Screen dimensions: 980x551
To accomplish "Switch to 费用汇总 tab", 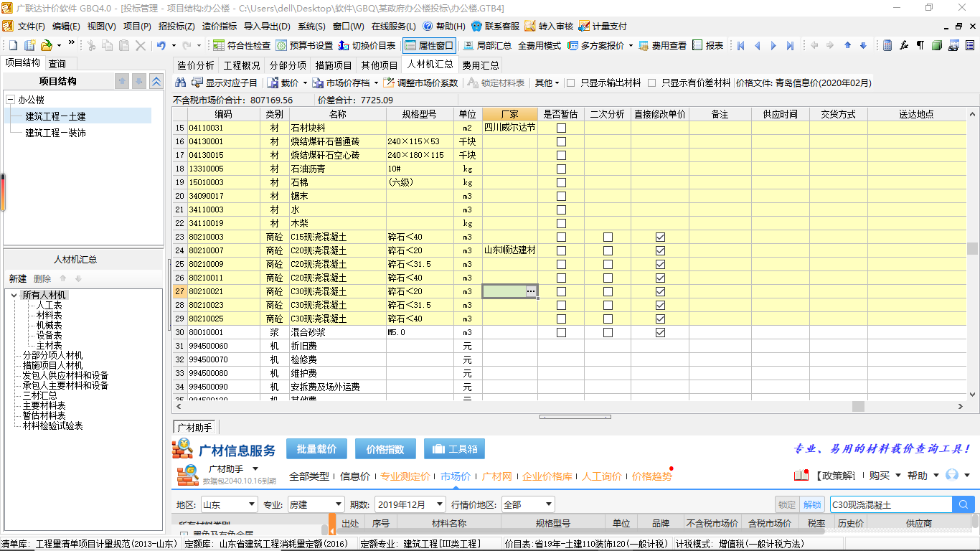I will tap(480, 65).
